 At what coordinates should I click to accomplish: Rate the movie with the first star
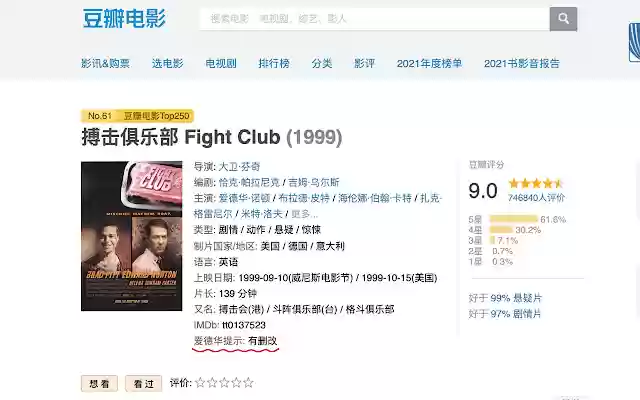pyautogui.click(x=200, y=382)
